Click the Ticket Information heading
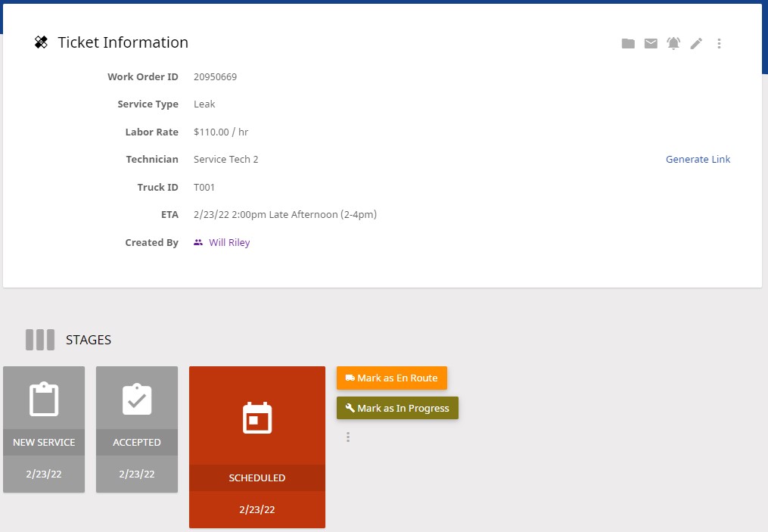The width and height of the screenshot is (768, 532). click(123, 42)
